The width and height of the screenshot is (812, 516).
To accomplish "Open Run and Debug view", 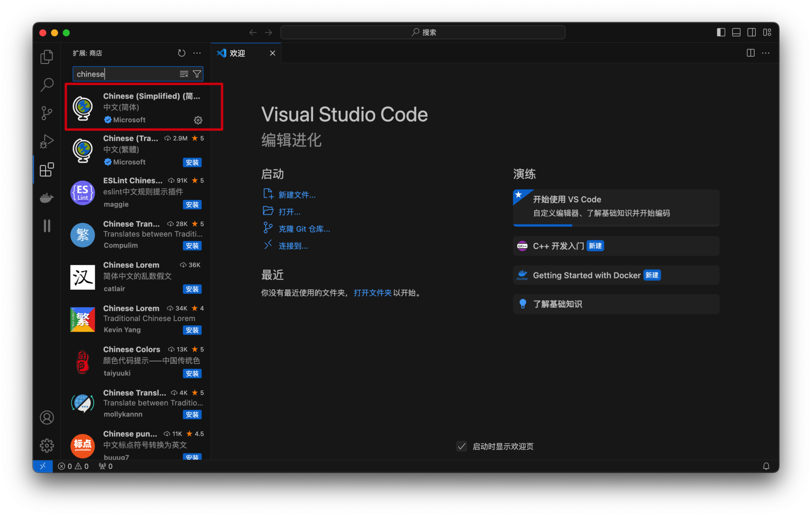I will click(x=47, y=141).
